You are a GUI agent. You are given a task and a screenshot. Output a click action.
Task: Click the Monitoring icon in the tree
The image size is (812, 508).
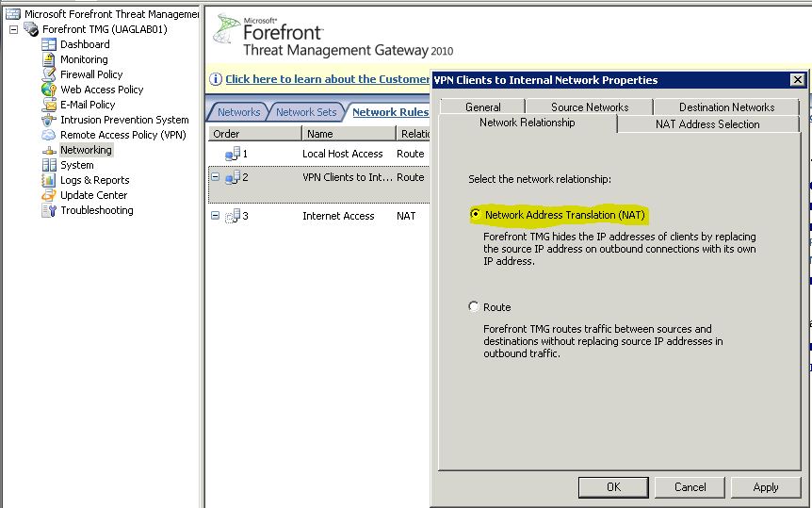click(49, 59)
